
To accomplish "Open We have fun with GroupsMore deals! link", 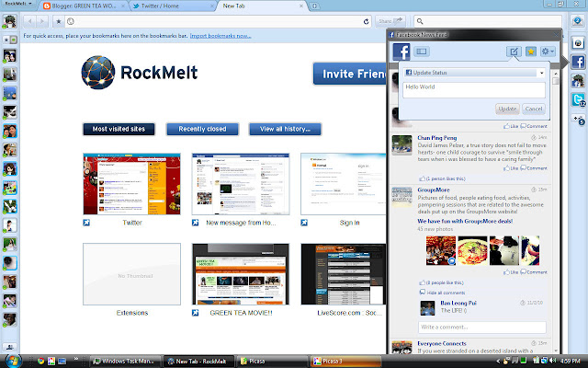I will point(465,221).
